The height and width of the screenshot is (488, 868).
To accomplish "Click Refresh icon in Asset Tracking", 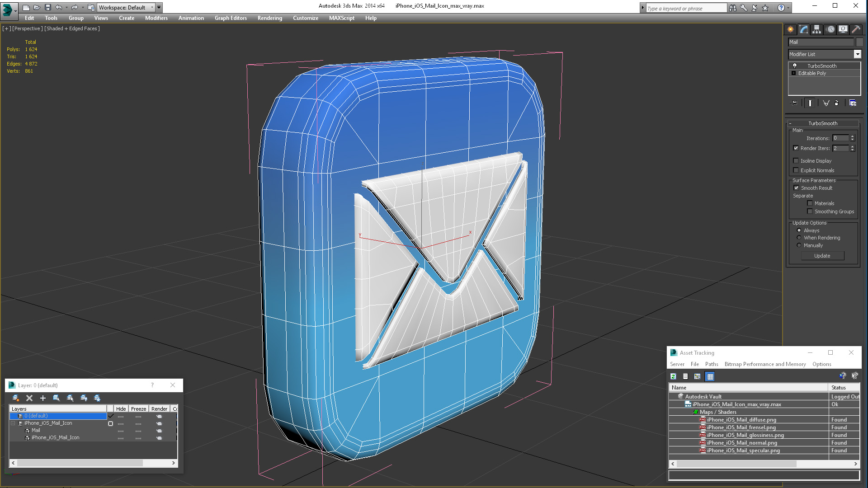I will pyautogui.click(x=673, y=376).
